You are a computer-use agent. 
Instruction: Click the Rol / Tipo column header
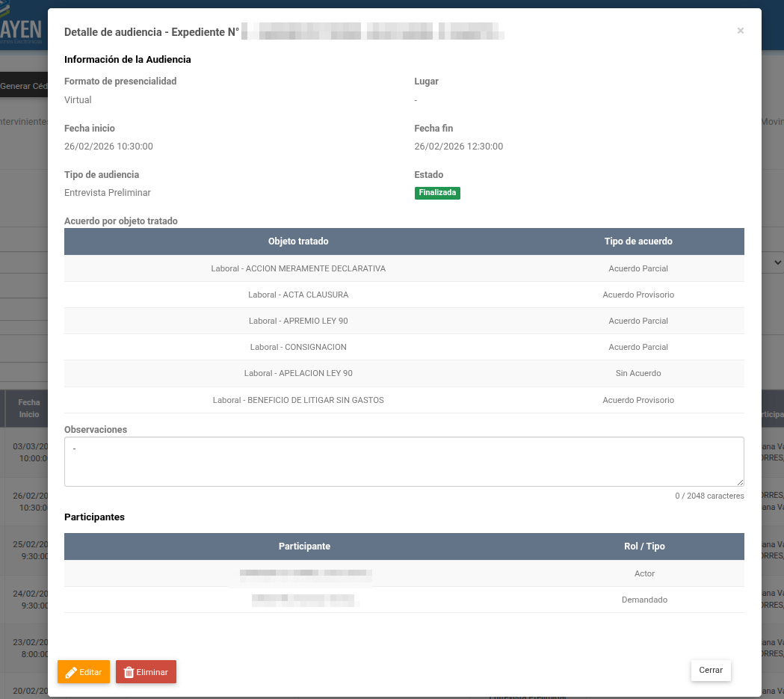[643, 546]
